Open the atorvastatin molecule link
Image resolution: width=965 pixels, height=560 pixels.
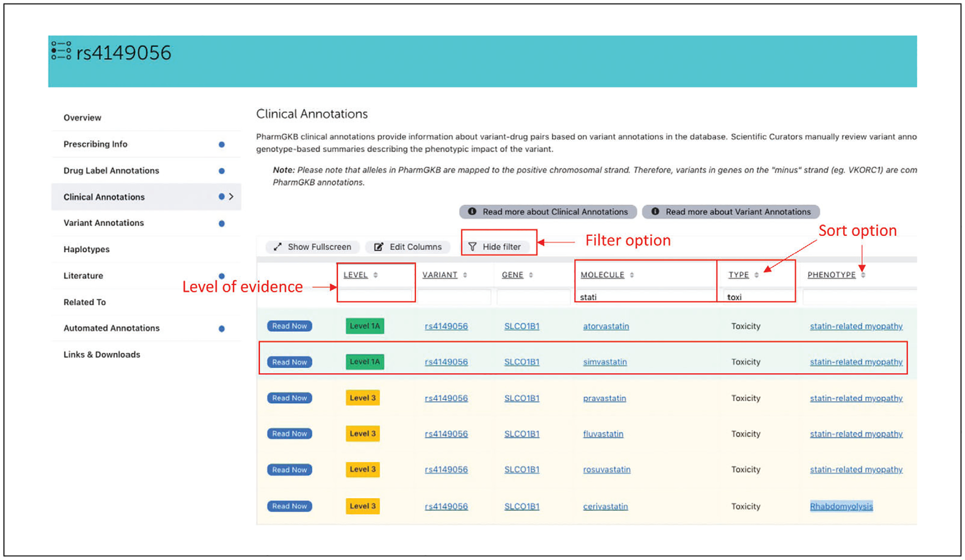click(606, 326)
